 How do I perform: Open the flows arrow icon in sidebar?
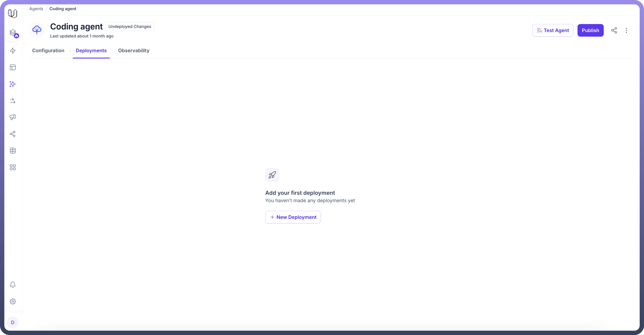click(13, 101)
